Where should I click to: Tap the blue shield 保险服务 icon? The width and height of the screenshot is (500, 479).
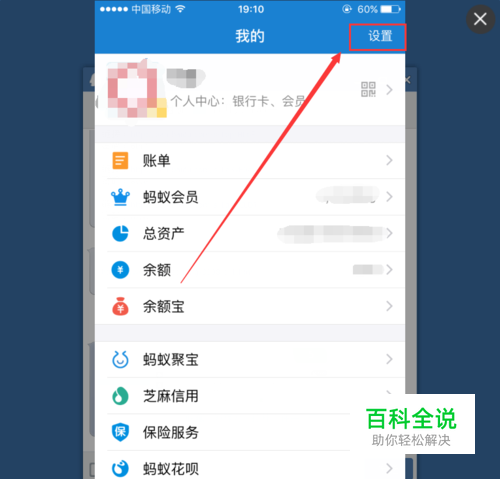(120, 432)
